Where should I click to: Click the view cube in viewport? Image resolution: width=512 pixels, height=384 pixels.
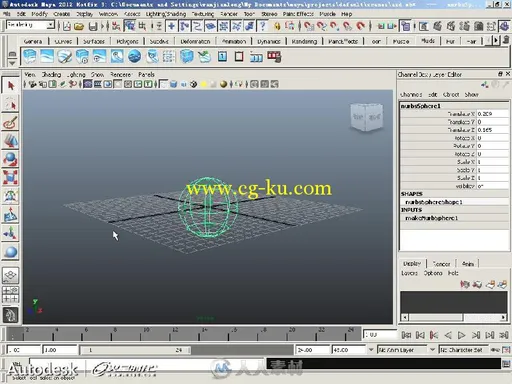point(367,117)
